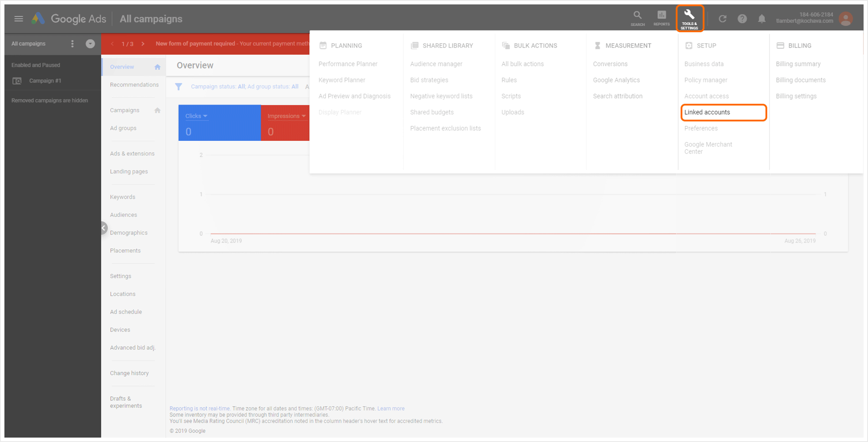Open Drafts & experiments page
Image resolution: width=868 pixels, height=442 pixels.
tap(126, 402)
